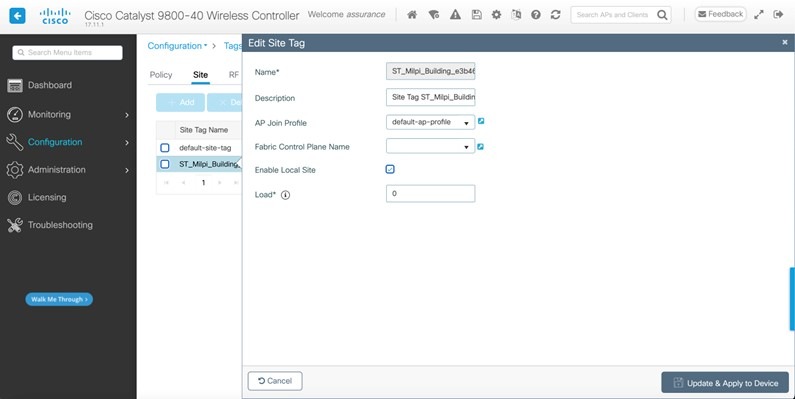
Task: Switch to the Site tab
Action: click(x=200, y=75)
